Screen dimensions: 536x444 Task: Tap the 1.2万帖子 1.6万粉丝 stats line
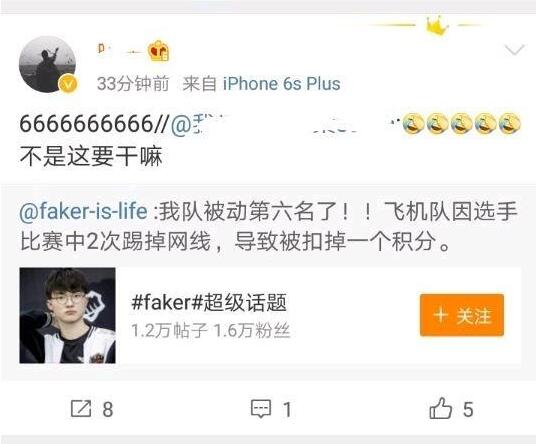click(211, 331)
